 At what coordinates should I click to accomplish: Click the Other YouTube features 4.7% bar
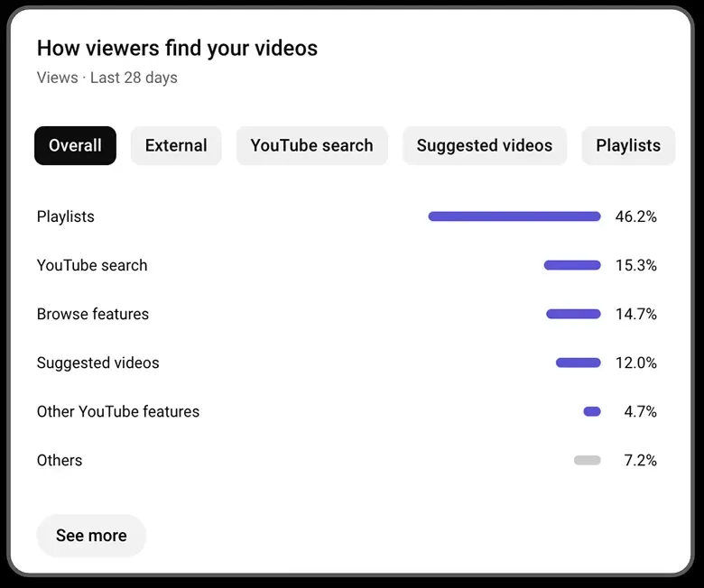[592, 411]
